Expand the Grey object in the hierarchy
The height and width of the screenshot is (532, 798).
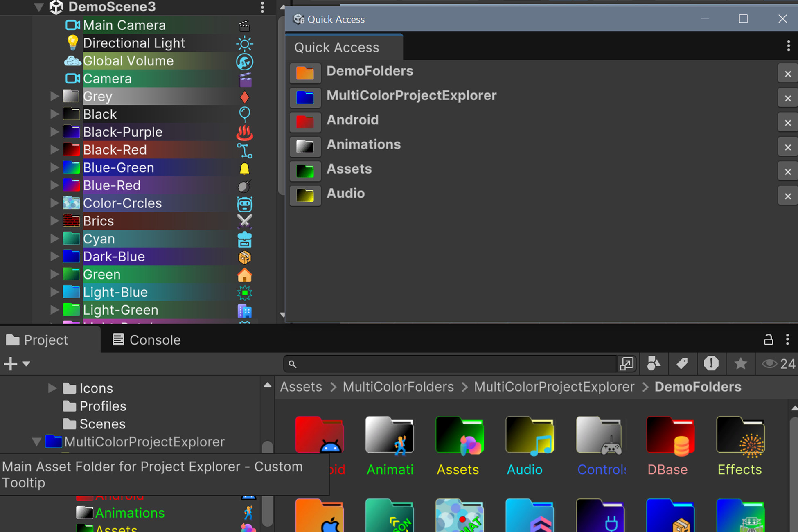click(x=54, y=96)
